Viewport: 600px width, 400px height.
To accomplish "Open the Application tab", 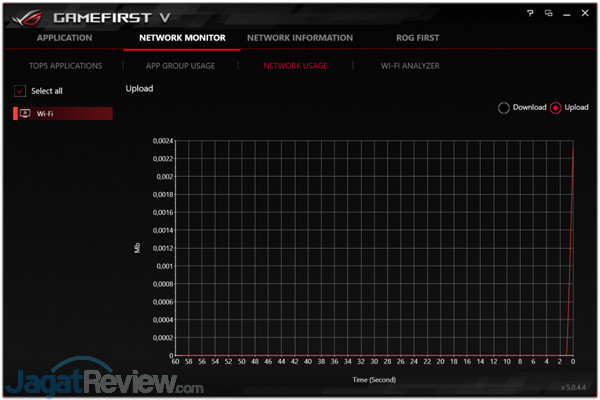I will (65, 38).
